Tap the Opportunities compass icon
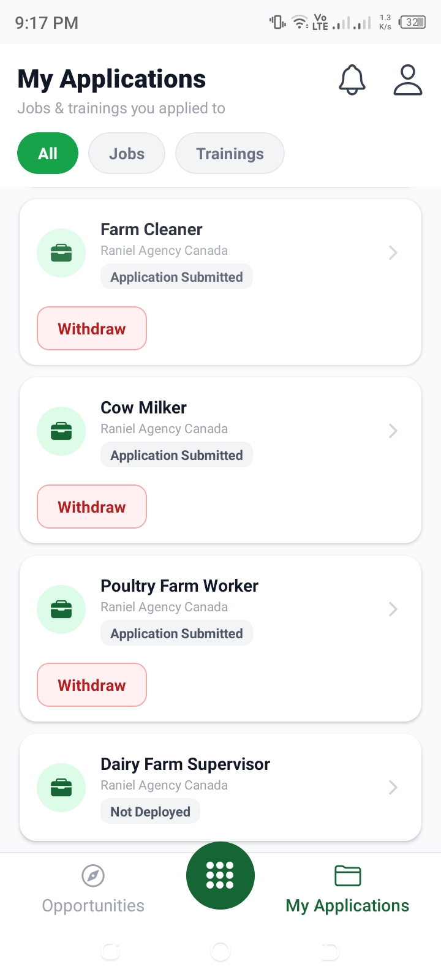 click(93, 876)
